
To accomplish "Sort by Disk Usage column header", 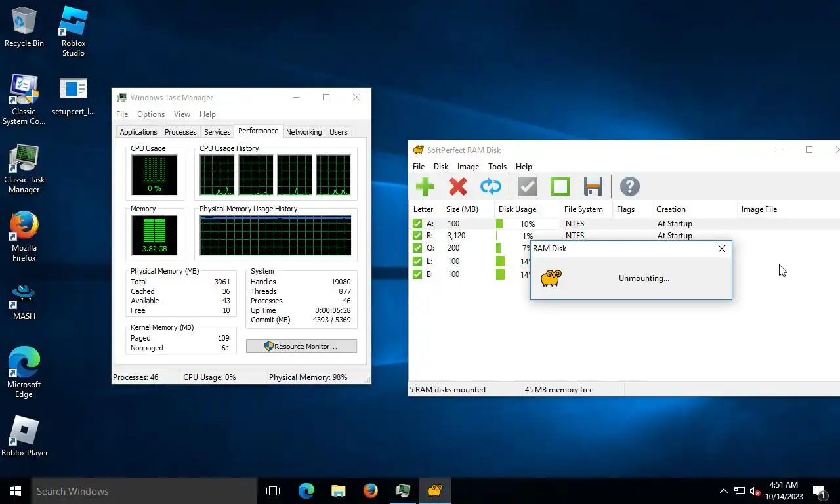I will 527,209.
